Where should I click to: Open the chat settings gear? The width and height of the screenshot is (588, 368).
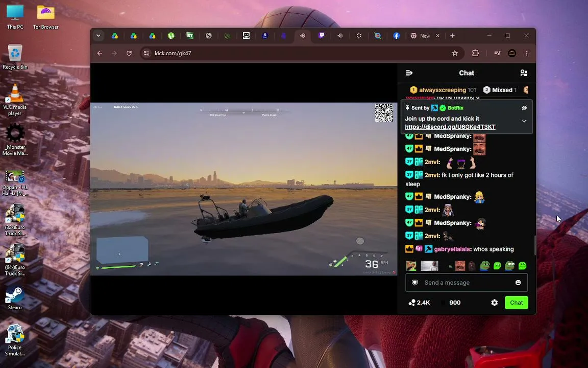tap(494, 303)
